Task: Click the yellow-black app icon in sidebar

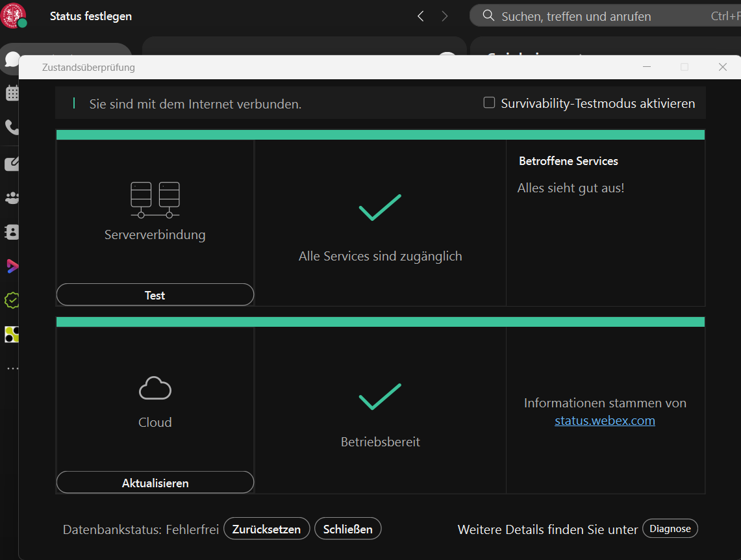Action: pyautogui.click(x=12, y=335)
